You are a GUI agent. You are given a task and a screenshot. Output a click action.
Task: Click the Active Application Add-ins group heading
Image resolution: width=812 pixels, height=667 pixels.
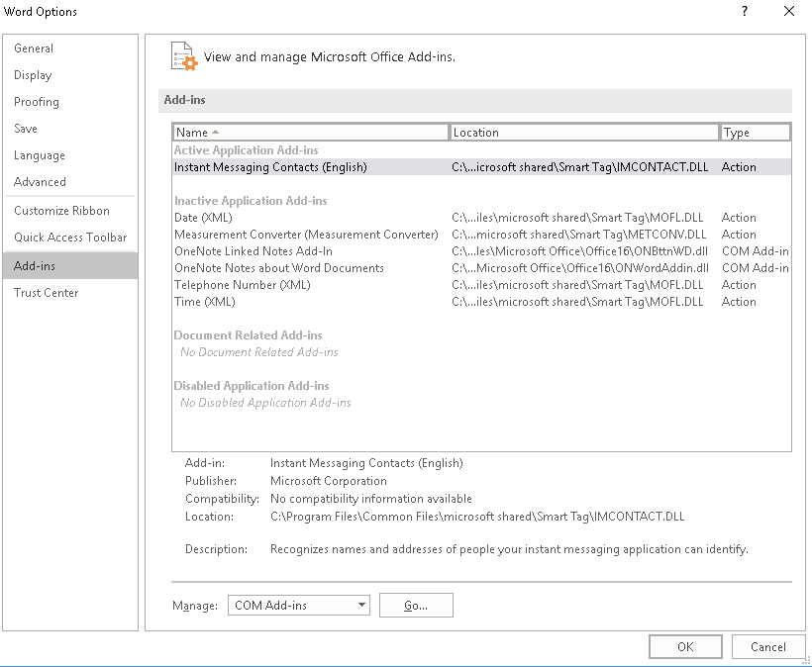tap(246, 150)
